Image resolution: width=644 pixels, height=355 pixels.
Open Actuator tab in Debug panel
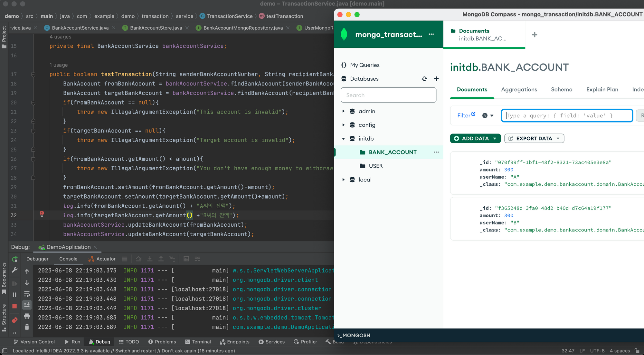pyautogui.click(x=102, y=259)
